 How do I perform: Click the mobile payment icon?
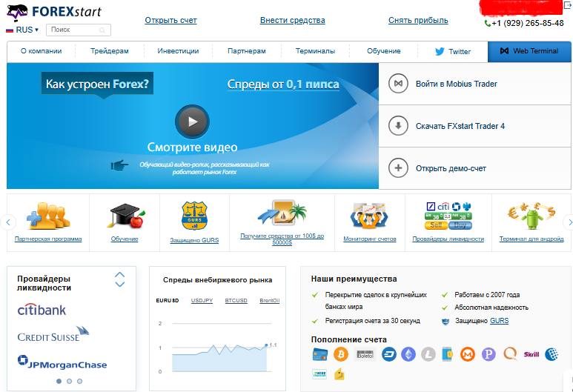tap(447, 354)
